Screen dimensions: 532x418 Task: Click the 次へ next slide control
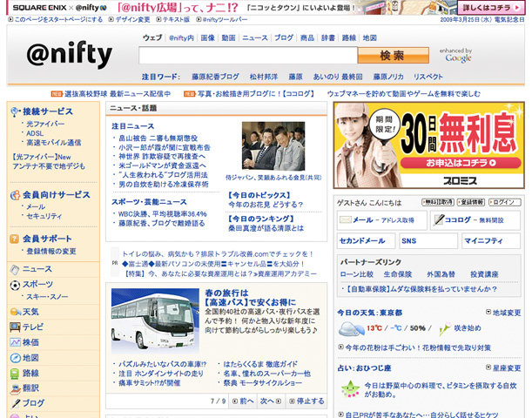pos(271,401)
